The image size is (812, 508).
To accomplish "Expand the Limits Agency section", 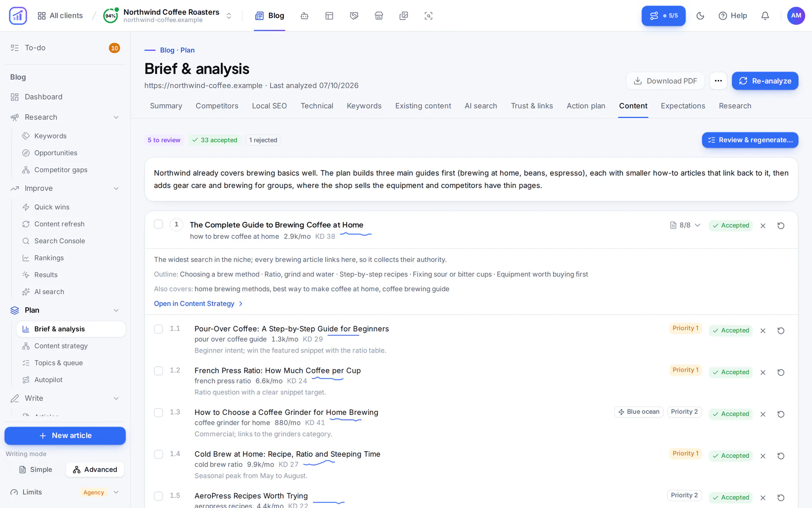I will click(x=65, y=492).
